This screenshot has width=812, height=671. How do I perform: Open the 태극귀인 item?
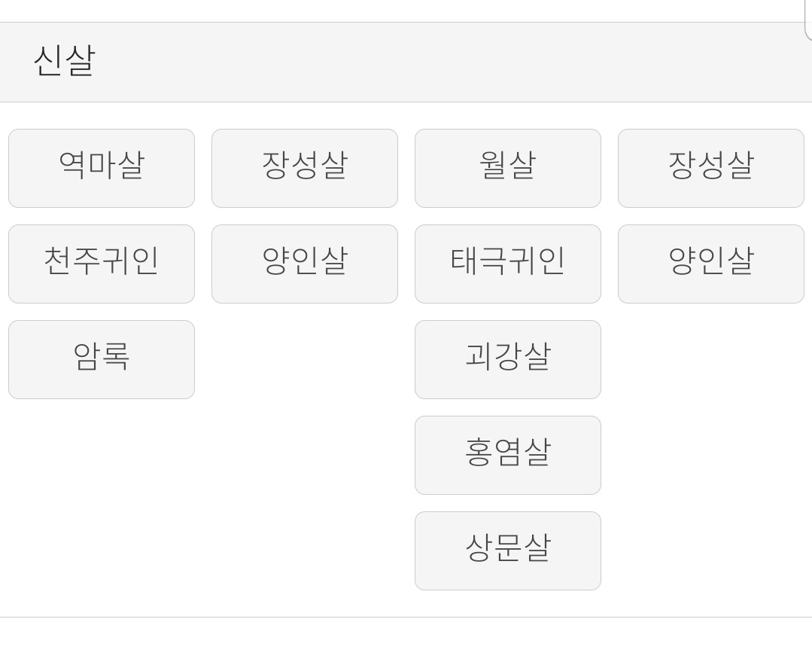pos(507,264)
